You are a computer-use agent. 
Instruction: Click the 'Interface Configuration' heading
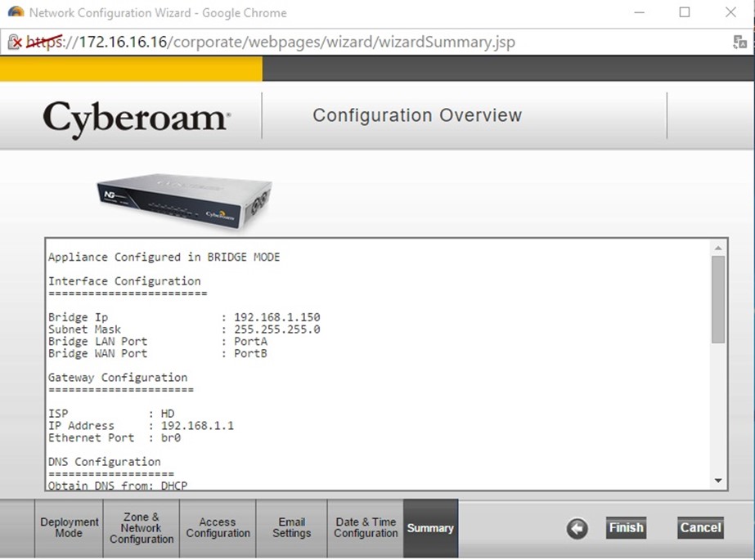[x=124, y=281]
